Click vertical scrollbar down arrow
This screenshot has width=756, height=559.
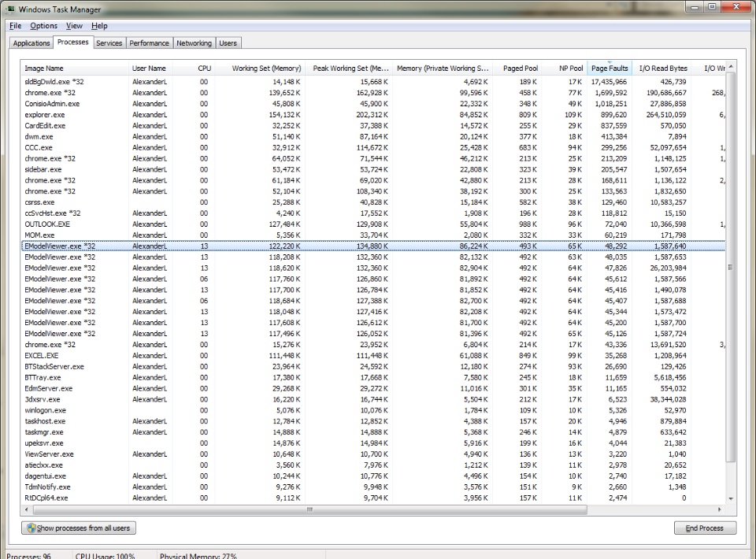coord(731,498)
